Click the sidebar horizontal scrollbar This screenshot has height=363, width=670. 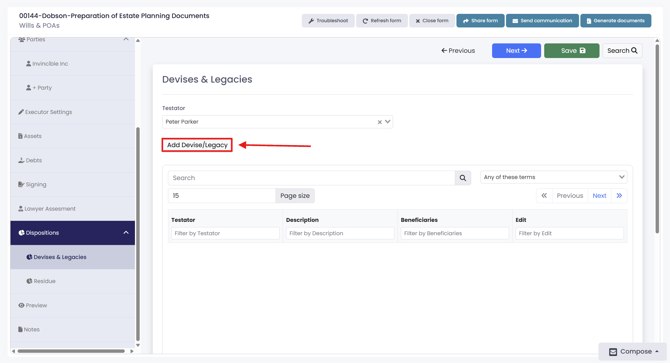(x=71, y=351)
